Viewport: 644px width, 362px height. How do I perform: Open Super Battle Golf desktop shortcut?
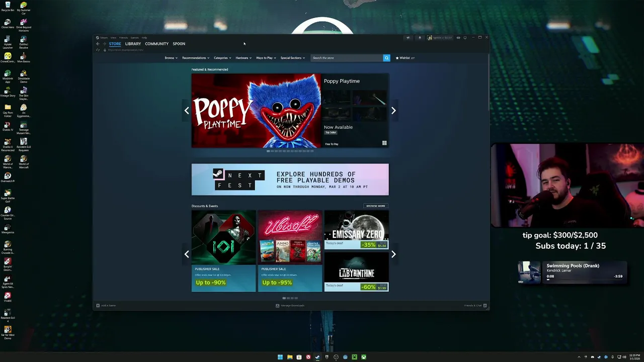pos(8,196)
